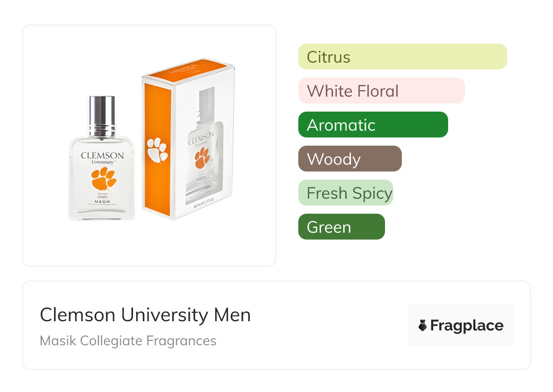Click the silver bottle cap
Image resolution: width=553 pixels, height=392 pixels.
102,116
